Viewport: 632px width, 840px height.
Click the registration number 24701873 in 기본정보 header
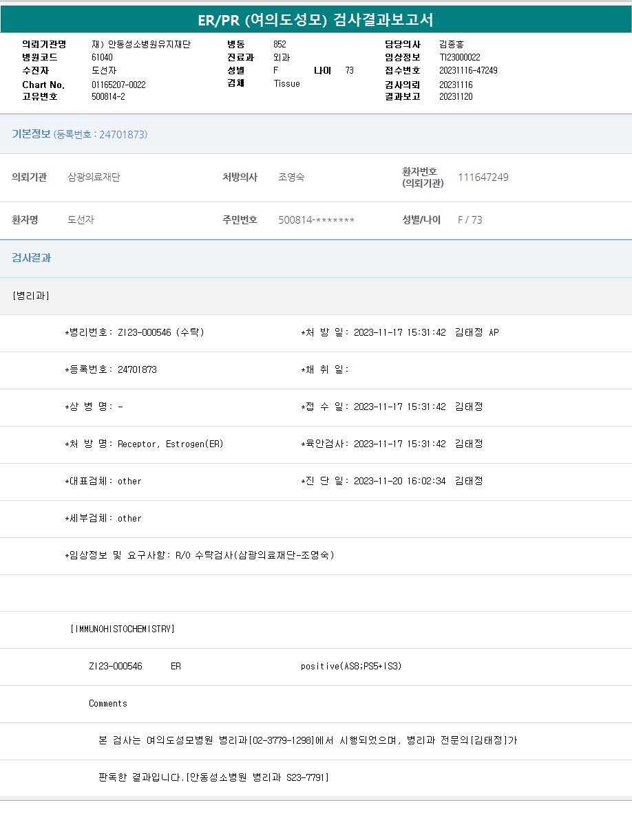point(123,135)
